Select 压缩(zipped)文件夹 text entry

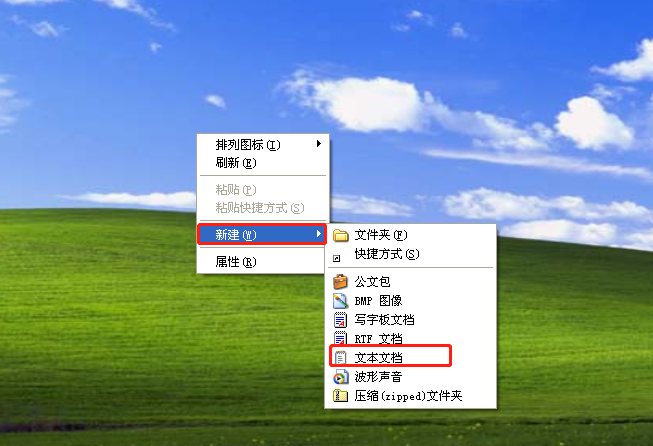408,396
